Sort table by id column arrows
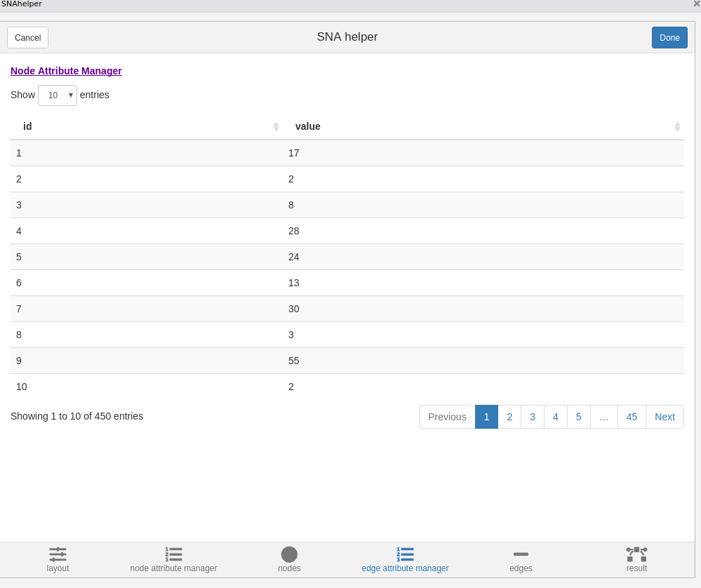 pos(276,126)
